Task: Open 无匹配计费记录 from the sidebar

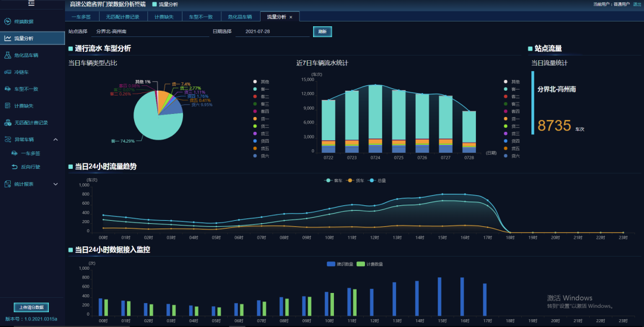Action: tap(30, 122)
